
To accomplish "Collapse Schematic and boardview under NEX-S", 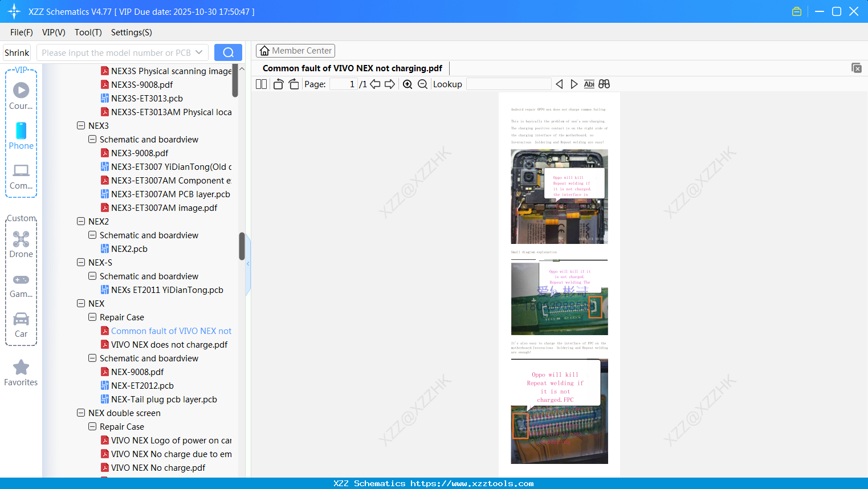I will tap(92, 276).
